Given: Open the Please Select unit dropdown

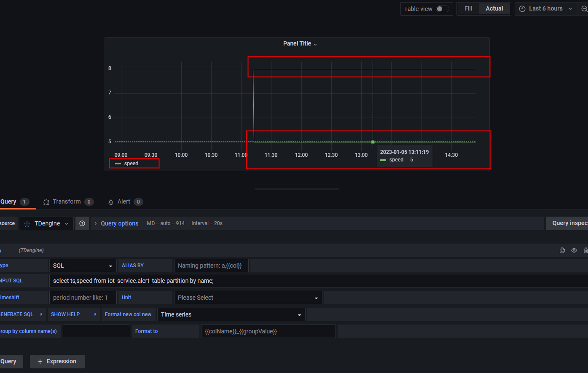Looking at the screenshot, I should coord(248,297).
